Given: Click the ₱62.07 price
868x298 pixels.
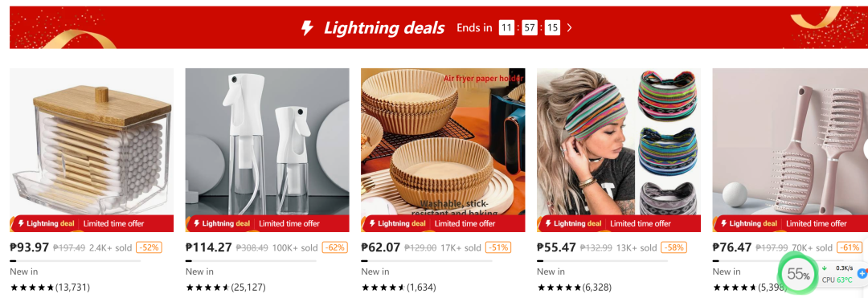Looking at the screenshot, I should (381, 247).
